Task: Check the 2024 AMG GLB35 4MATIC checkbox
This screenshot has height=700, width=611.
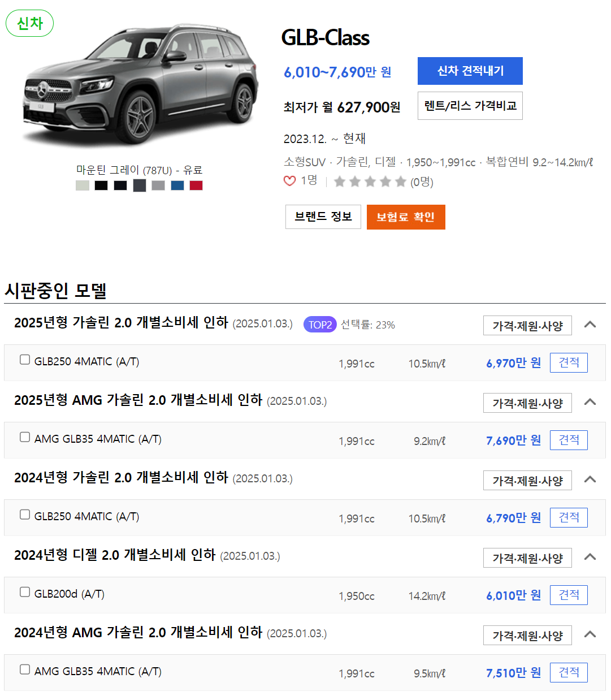Action: tap(25, 669)
